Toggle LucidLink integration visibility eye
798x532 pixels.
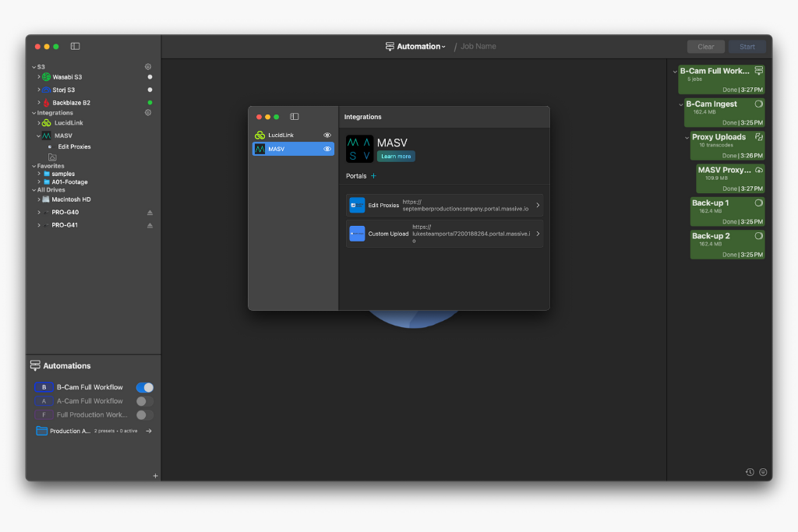[327, 136]
